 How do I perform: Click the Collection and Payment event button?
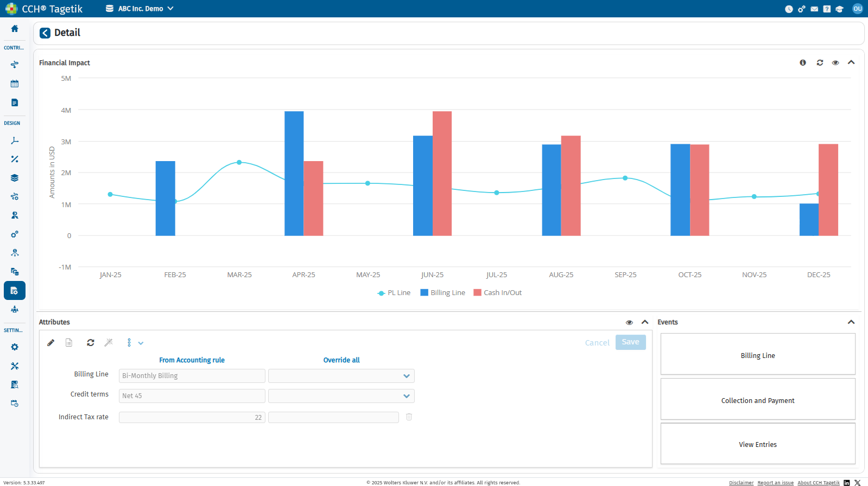pos(758,399)
